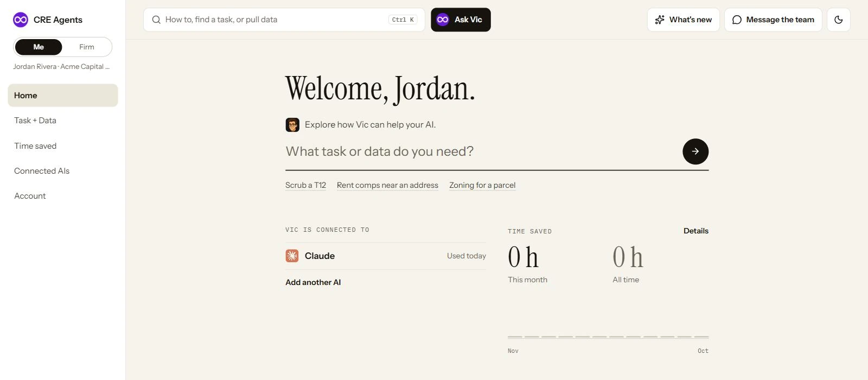Click the 'Used today' label
This screenshot has width=868, height=380.
coord(467,256)
